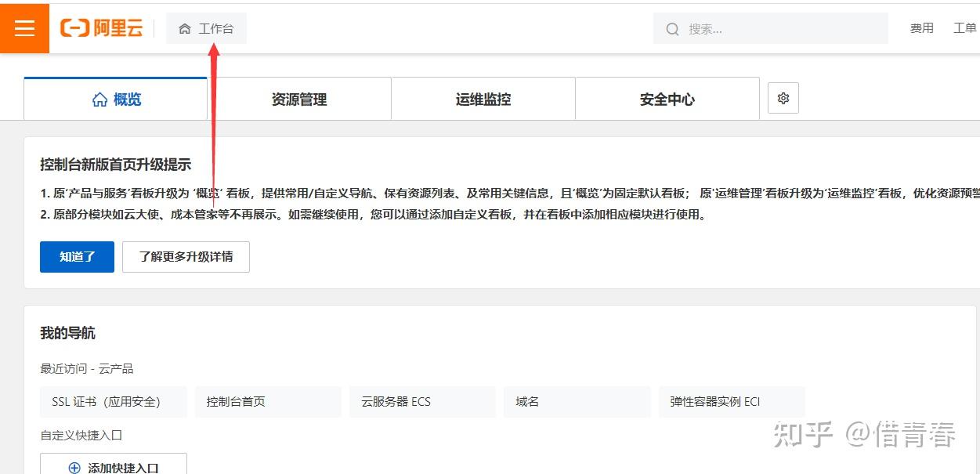
Task: Open the 费用 menu item
Action: pos(922,27)
